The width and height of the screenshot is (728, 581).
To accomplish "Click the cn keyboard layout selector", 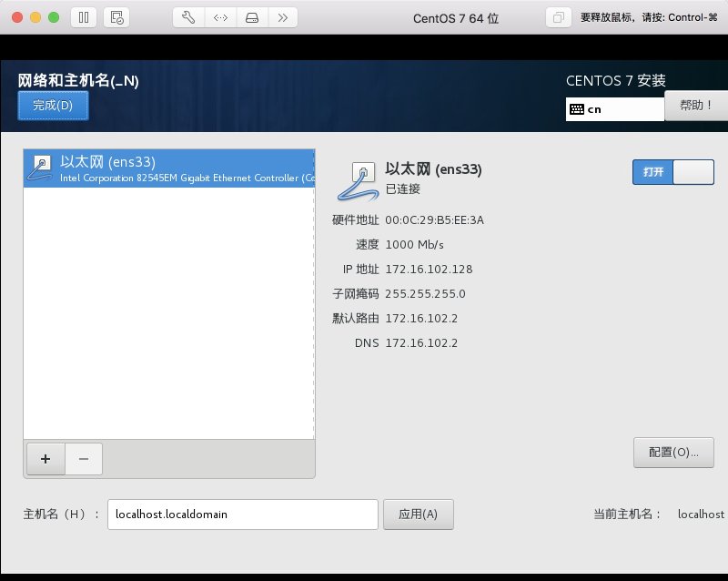I will pos(615,109).
